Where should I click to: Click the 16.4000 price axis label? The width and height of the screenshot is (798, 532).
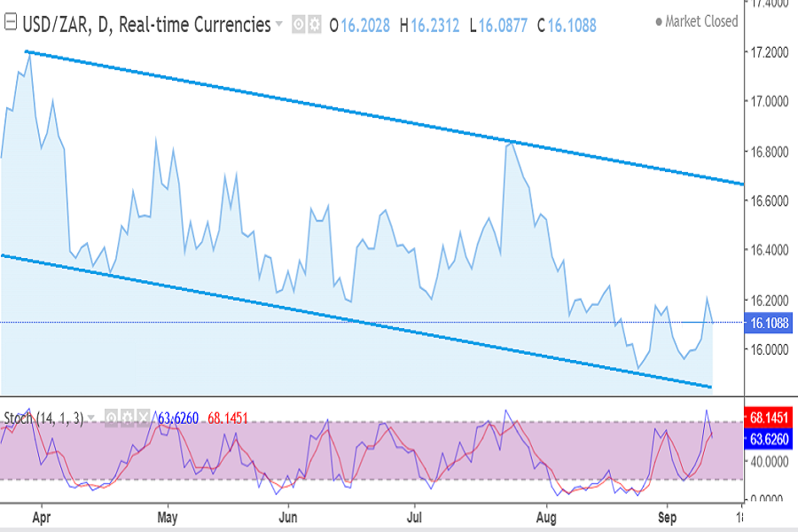coord(770,250)
